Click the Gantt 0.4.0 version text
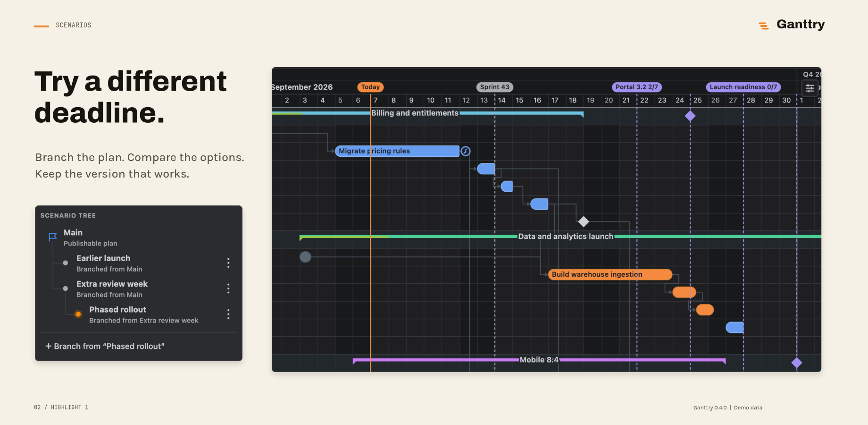Viewport: 868px width, 425px height. 710,408
